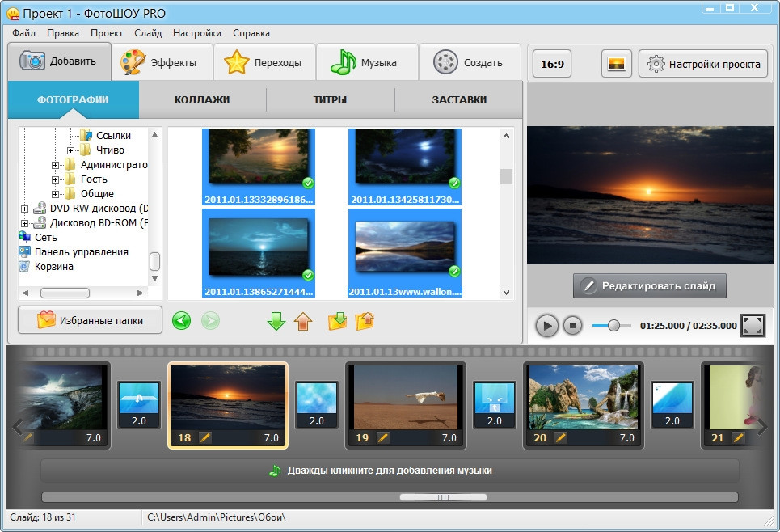Select photo thumbnail 2011.01.13332896186
780x532 pixels.
pyautogui.click(x=259, y=167)
